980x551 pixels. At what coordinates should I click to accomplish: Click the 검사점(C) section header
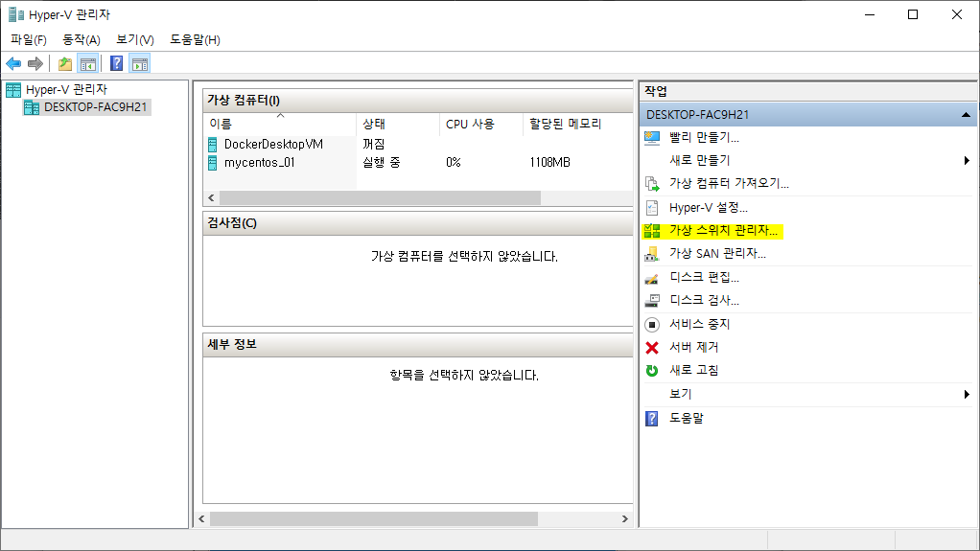418,223
